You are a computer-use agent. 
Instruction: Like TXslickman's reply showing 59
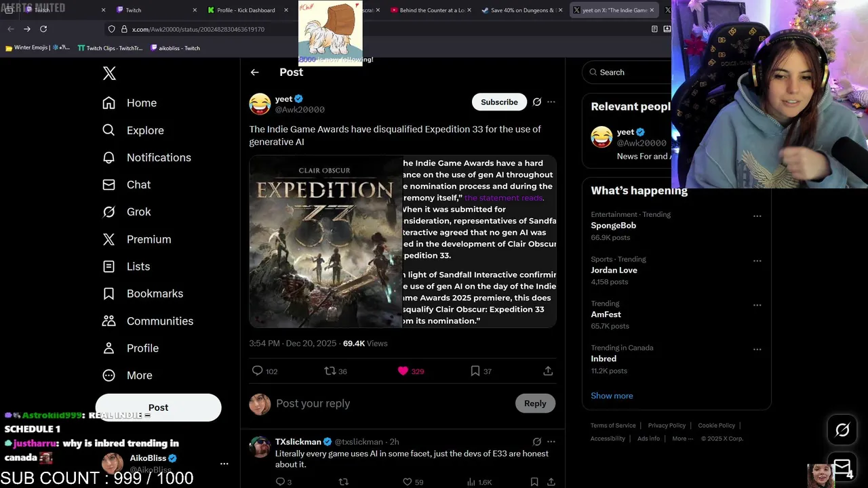tap(408, 482)
